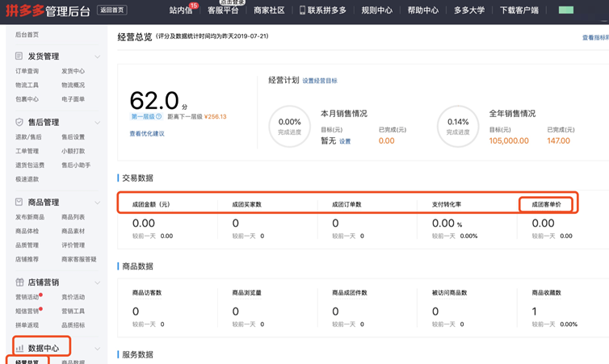This screenshot has height=364, width=609.
Task: Click the 设置经营目标 link
Action: (x=320, y=81)
